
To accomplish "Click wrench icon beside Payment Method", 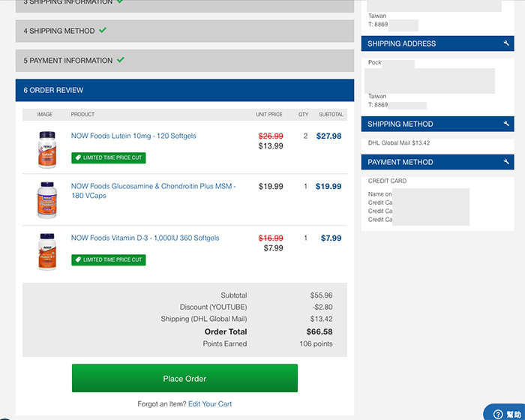I will click(506, 162).
